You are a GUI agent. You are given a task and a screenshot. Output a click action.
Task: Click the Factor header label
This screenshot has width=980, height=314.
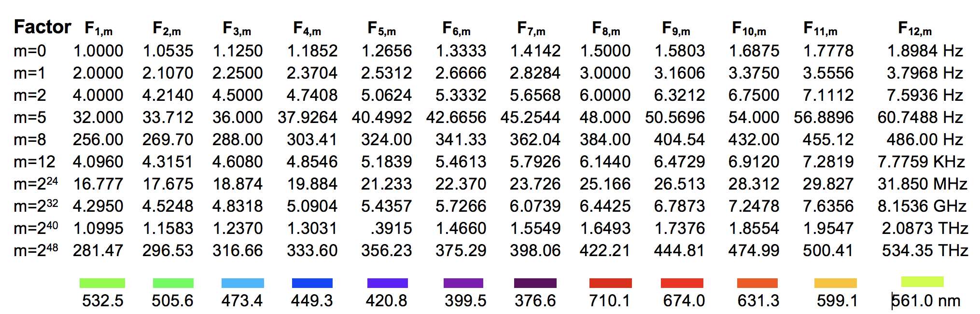pos(42,27)
